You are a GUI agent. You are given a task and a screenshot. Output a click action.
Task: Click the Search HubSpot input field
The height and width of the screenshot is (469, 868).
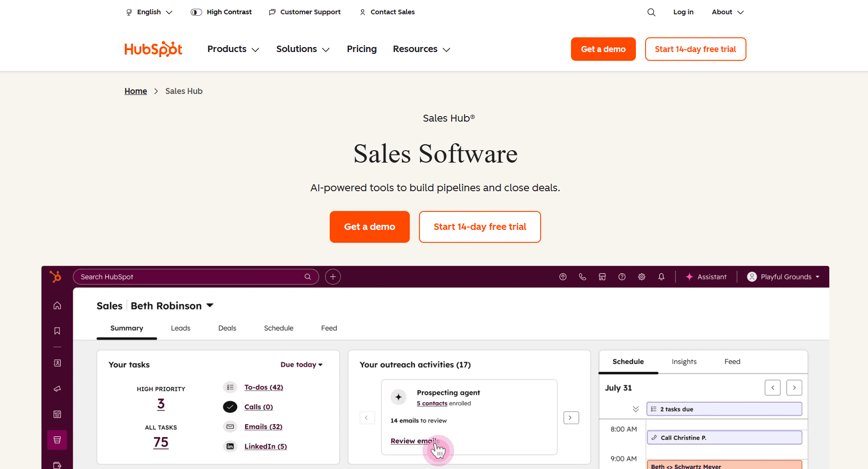(x=196, y=276)
